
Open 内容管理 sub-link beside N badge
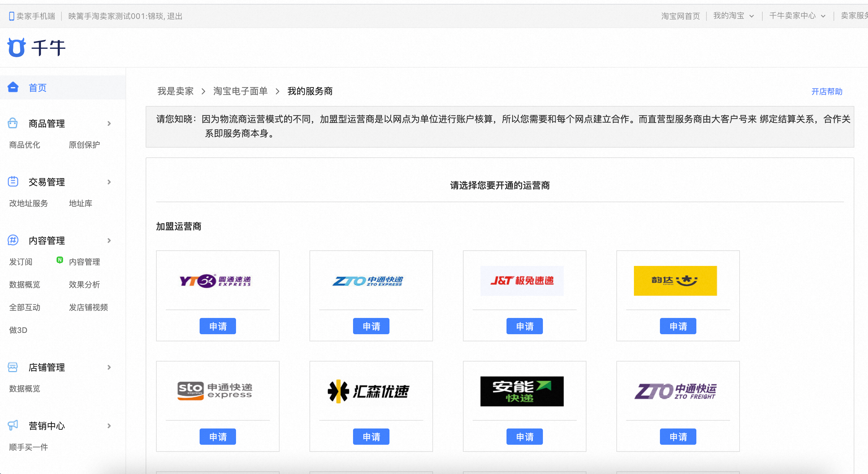[84, 262]
